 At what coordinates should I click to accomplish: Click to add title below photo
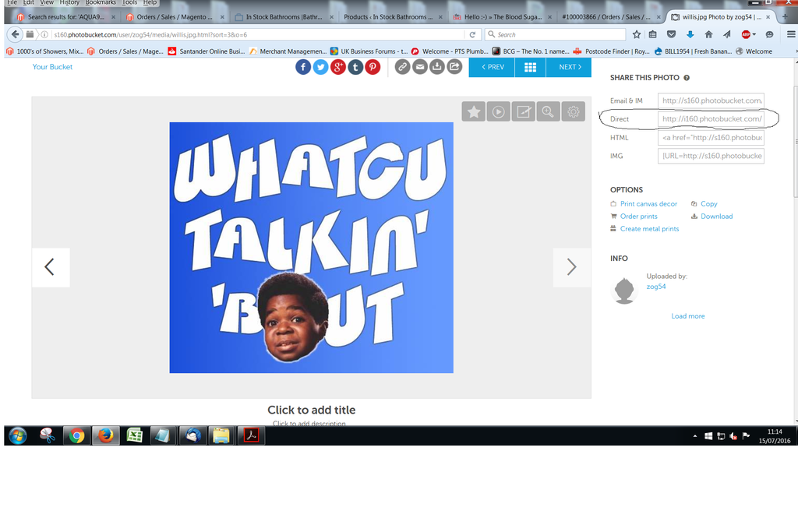[312, 410]
